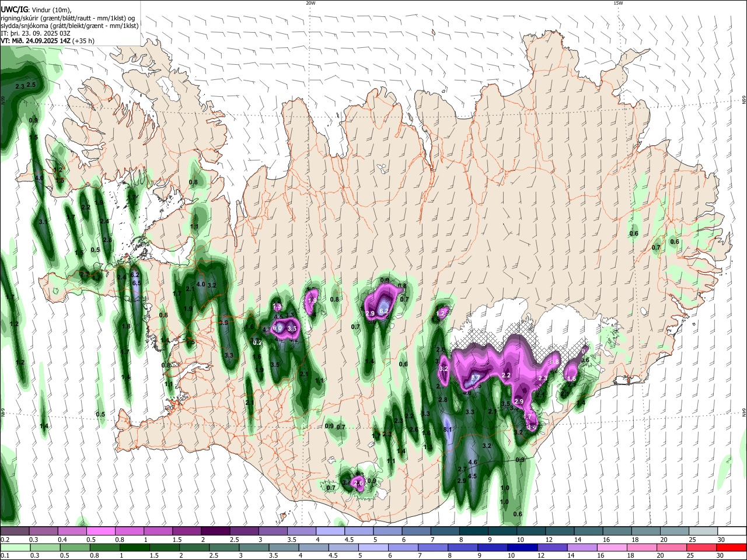Pick the gray-teal snow-scale swatch labeled 16

point(616,531)
